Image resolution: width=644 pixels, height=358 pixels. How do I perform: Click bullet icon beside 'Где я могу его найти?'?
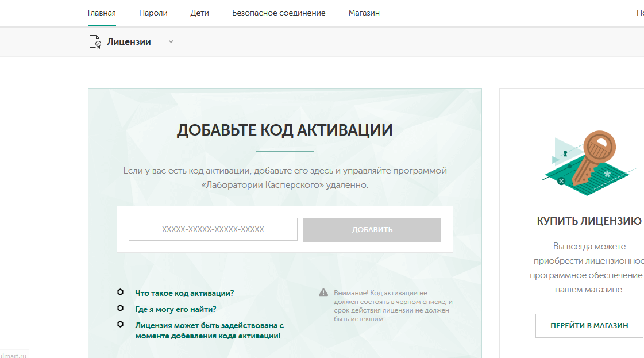pyautogui.click(x=120, y=308)
